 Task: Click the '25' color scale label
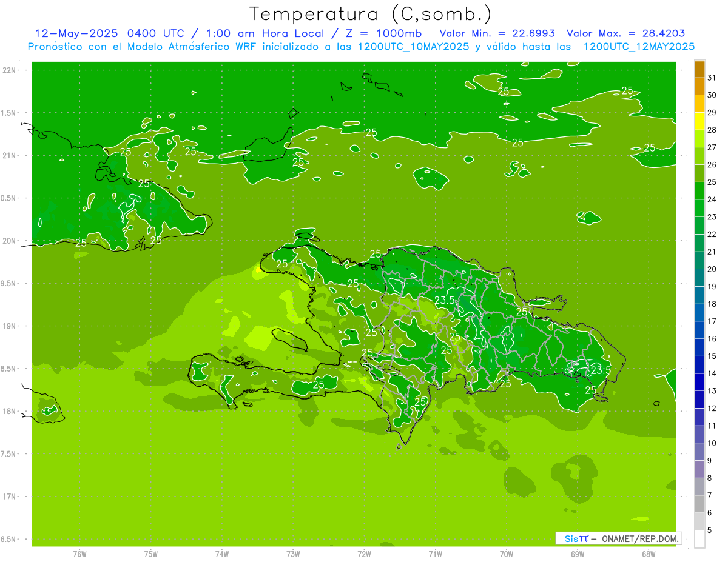712,182
